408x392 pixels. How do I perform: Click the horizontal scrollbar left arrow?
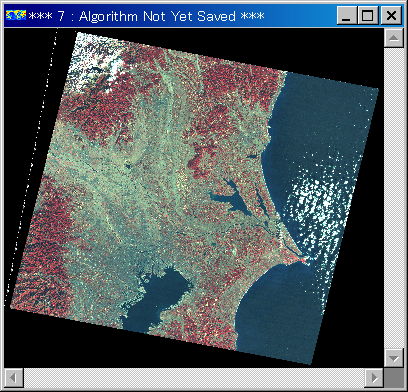pyautogui.click(x=14, y=378)
